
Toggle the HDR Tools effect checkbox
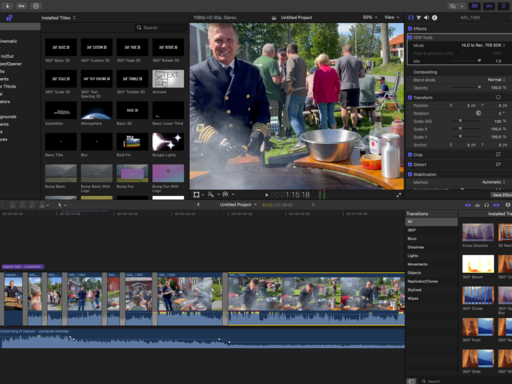click(410, 38)
